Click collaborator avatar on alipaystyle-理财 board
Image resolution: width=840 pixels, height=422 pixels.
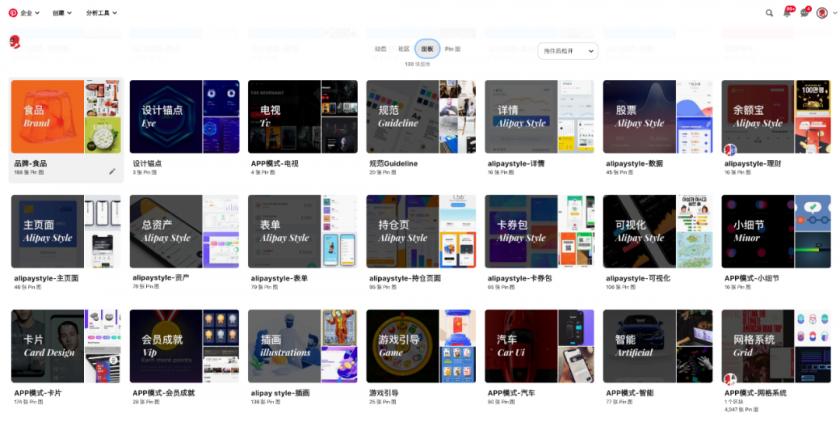pyautogui.click(x=730, y=150)
